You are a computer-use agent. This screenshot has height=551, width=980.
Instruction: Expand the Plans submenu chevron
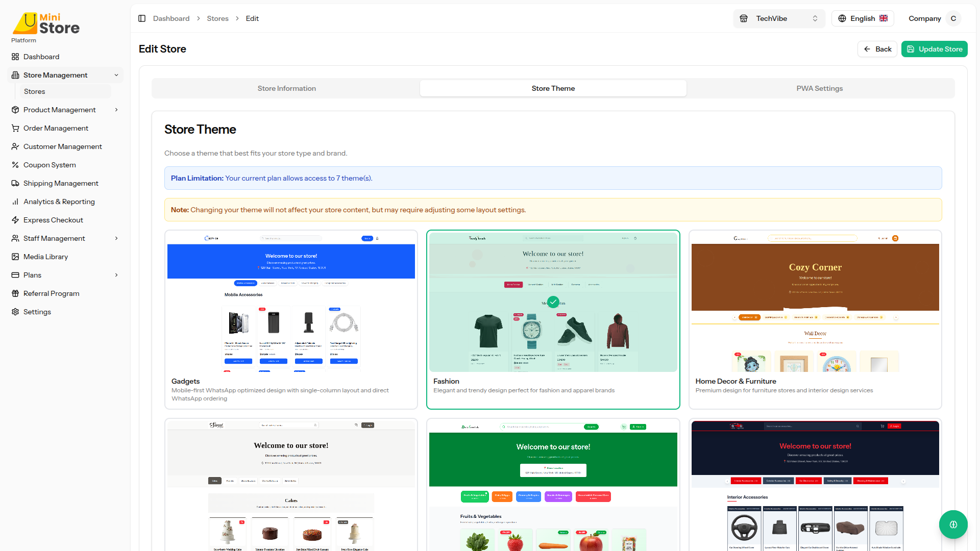[116, 275]
